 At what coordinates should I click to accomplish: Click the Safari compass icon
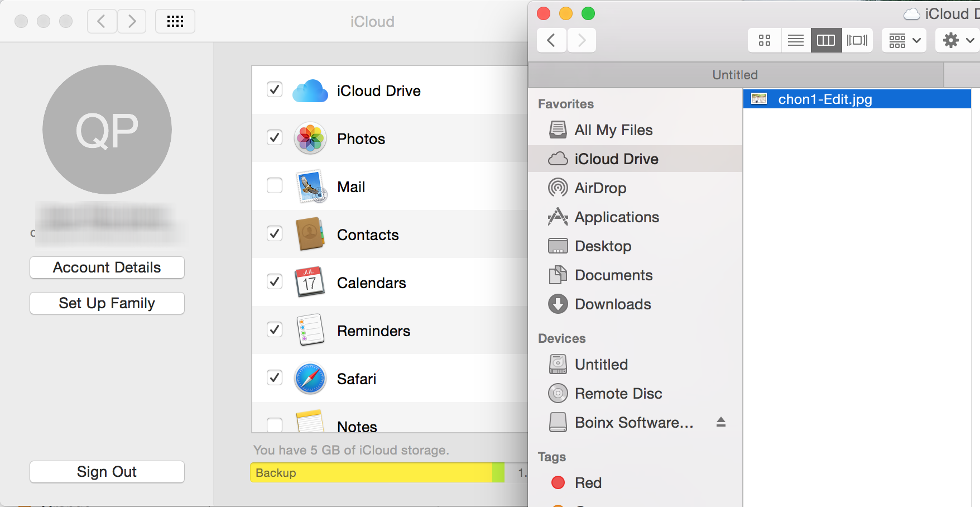[x=310, y=379]
